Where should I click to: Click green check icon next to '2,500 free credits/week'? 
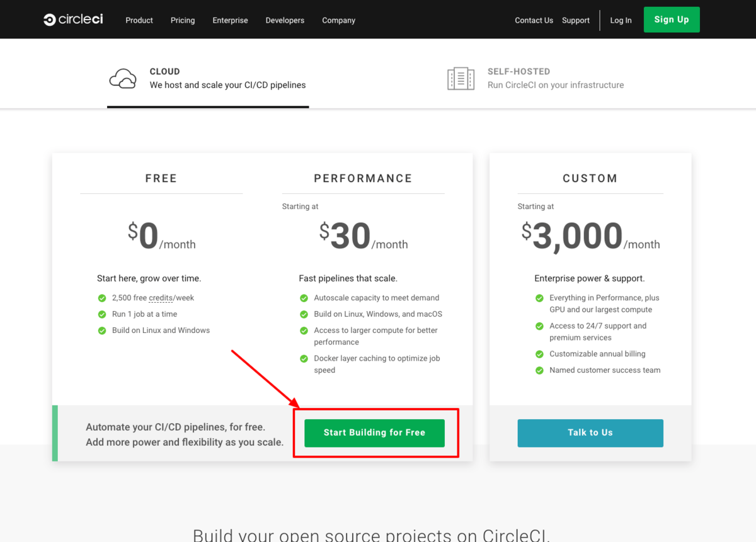[x=102, y=298]
